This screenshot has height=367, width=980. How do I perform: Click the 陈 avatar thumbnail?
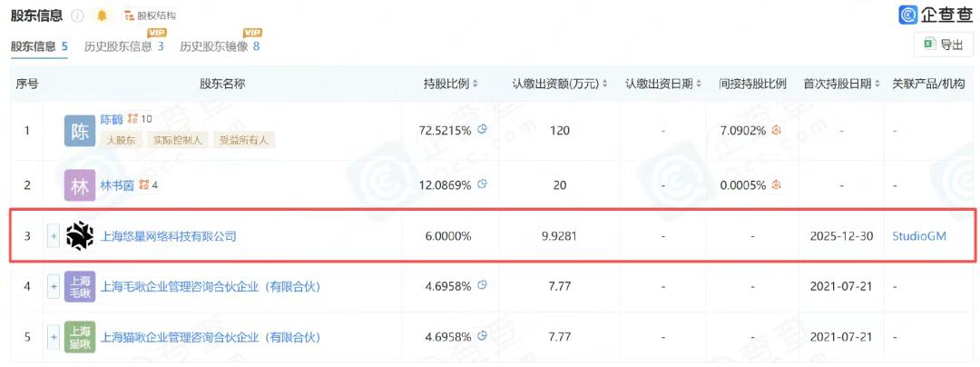coord(80,131)
